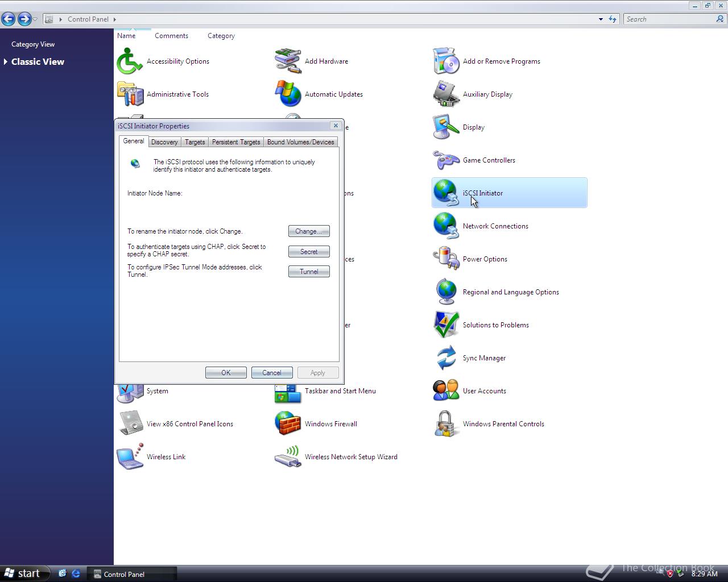Open the Auxiliary Display icon
This screenshot has width=728, height=582.
pyautogui.click(x=446, y=94)
